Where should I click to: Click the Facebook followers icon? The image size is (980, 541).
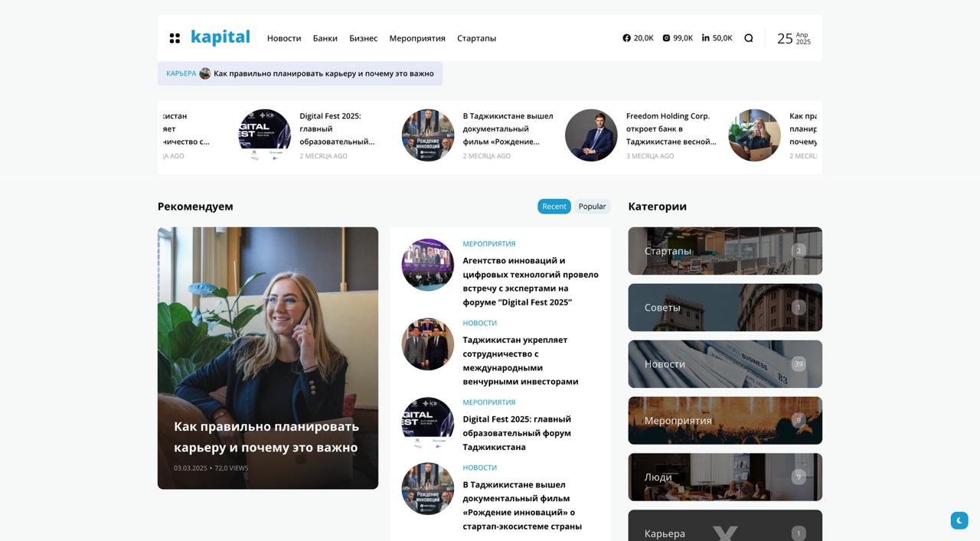coord(626,37)
